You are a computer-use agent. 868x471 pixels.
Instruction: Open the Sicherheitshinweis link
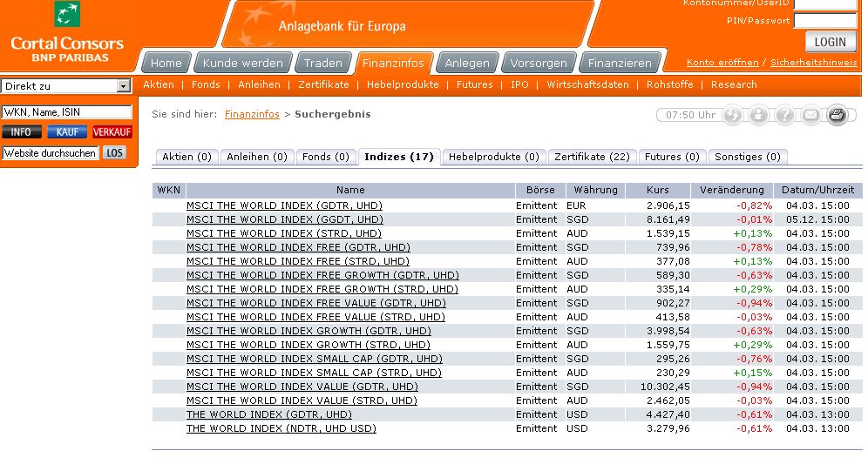[813, 63]
